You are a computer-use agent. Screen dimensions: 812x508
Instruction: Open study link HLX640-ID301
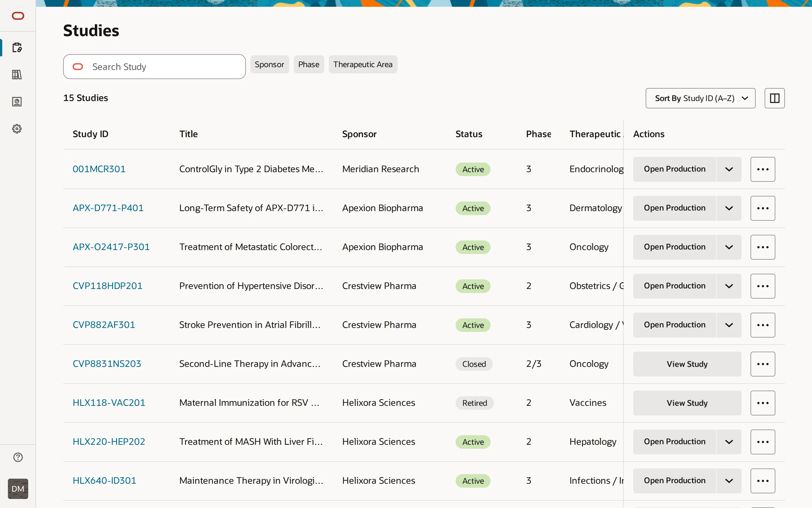tap(104, 481)
